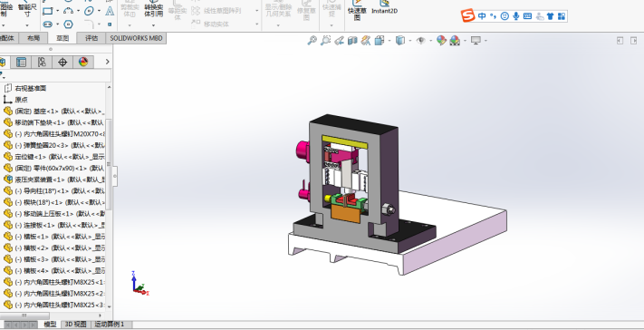Open the DimXpertManager crosshair tab
The width and height of the screenshot is (644, 330).
62,62
